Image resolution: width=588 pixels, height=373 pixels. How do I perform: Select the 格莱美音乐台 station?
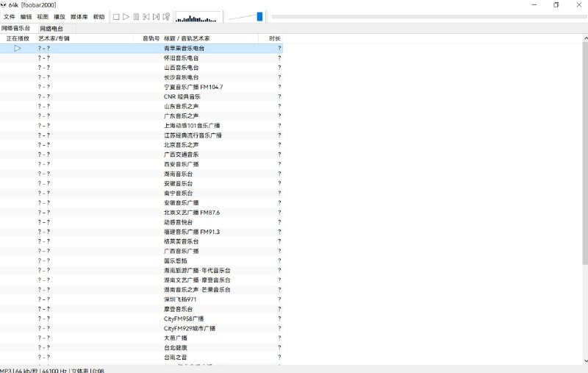point(141,241)
